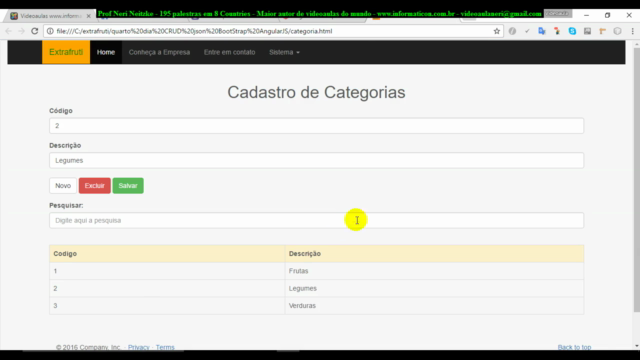
Task: Open the Skype extension icon
Action: (x=572, y=31)
